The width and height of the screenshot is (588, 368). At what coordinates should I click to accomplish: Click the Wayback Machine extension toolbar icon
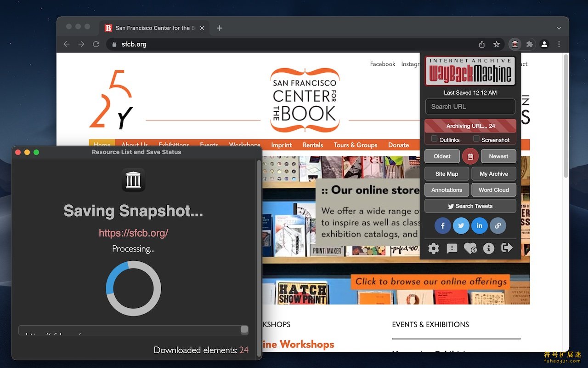tap(515, 44)
